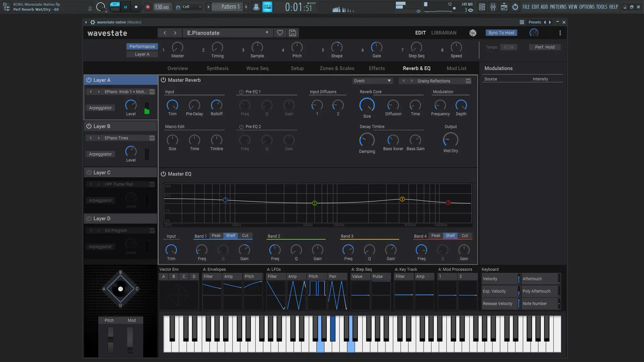Enable Layer C power toggle
The image size is (644, 362).
pos(89,173)
